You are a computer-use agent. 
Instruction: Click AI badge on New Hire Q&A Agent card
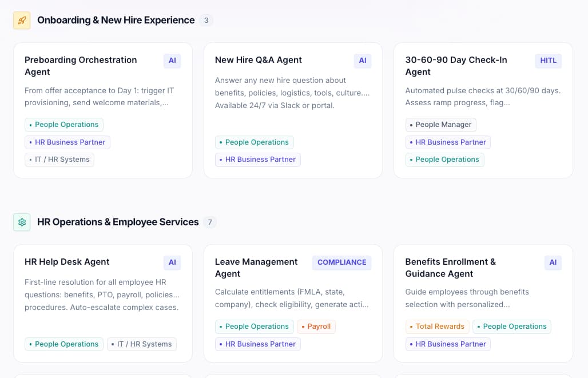363,61
